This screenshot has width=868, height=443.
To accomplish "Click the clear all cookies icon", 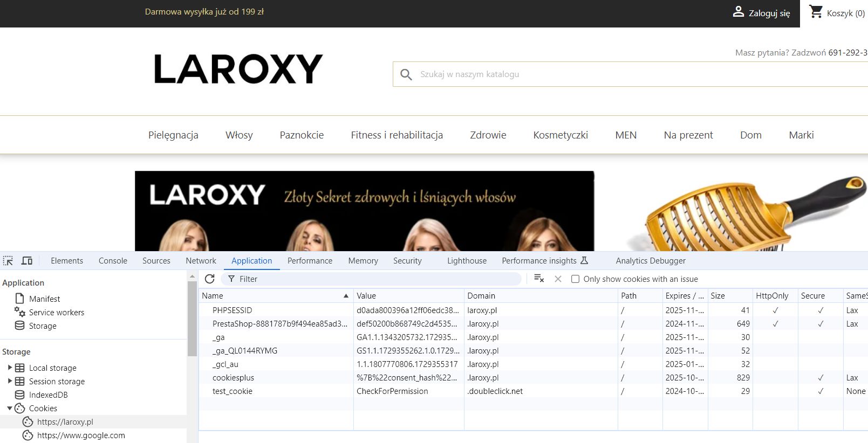I will (x=538, y=279).
